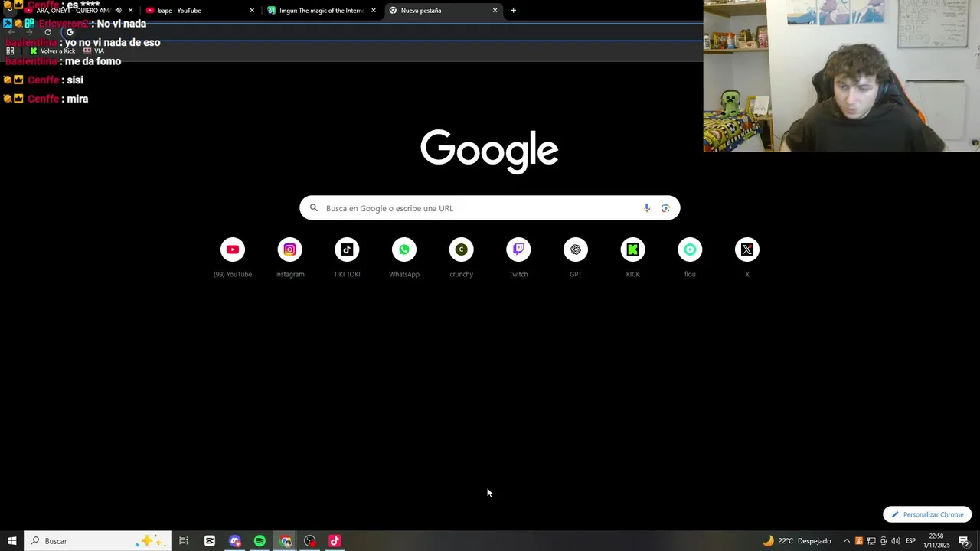Click the orange tray icon beside hidden-icons arrow
Screen dimensions: 980x551
click(859, 541)
